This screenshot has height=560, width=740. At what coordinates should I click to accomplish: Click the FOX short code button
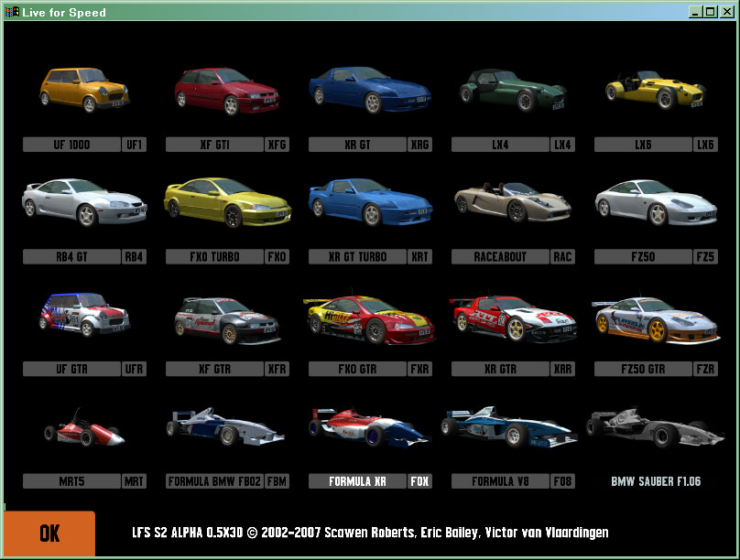click(420, 481)
